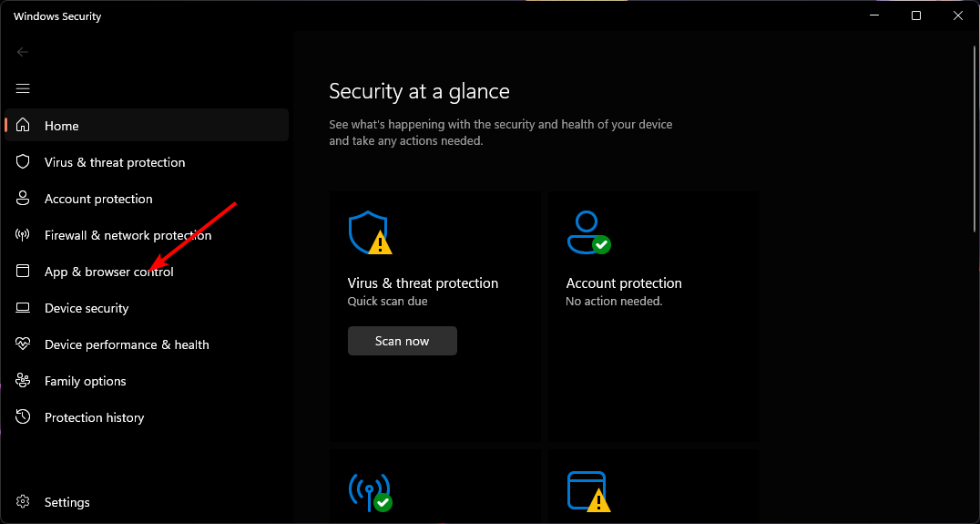Open the hamburger navigation menu
The width and height of the screenshot is (980, 524).
tap(23, 88)
